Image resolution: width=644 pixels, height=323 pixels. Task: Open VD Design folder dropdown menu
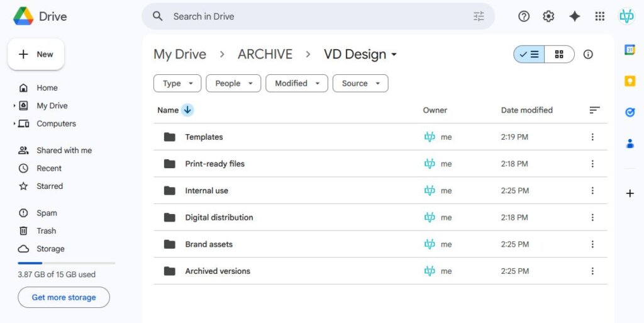click(x=394, y=55)
